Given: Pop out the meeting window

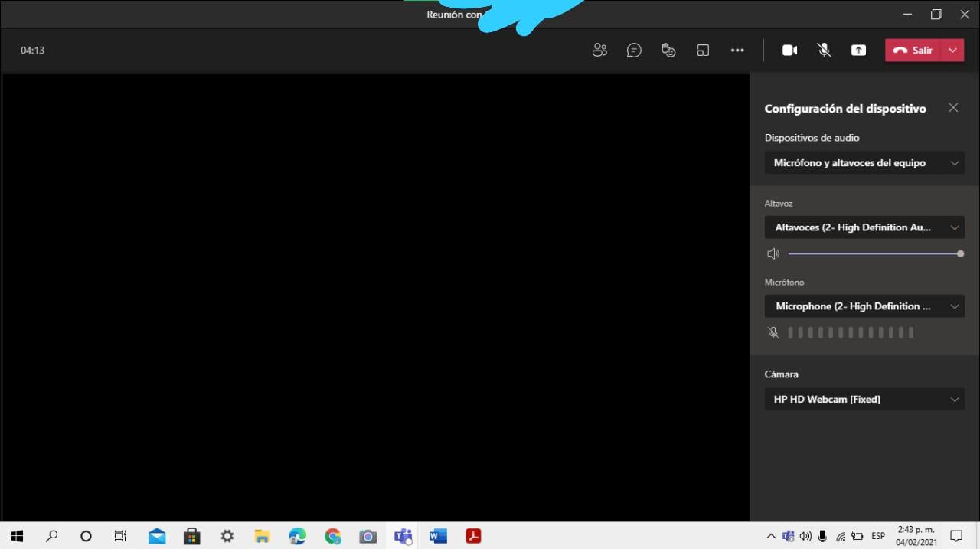Looking at the screenshot, I should 703,50.
